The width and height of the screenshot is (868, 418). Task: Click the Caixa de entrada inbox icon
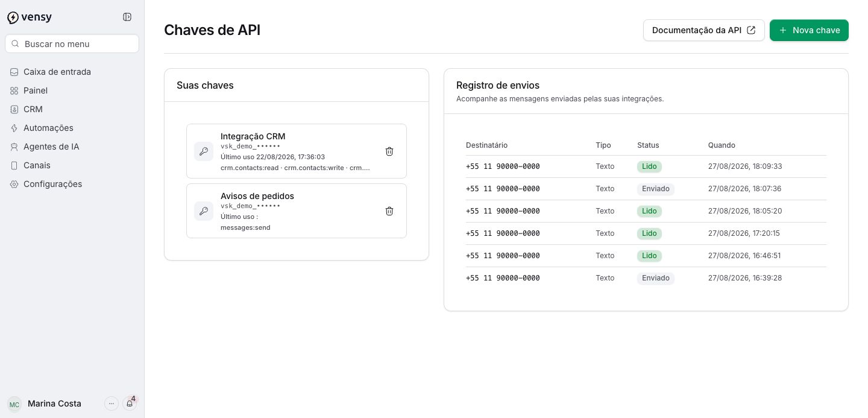14,72
